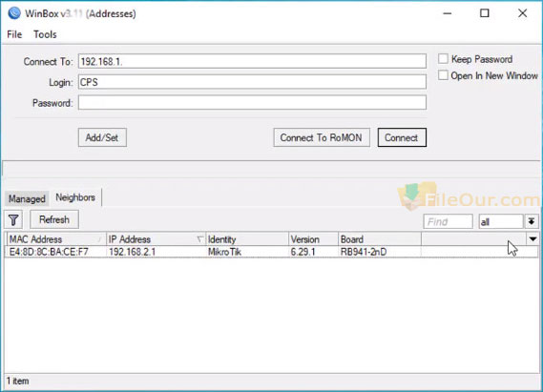
Task: Click into the Login field
Action: coord(252,82)
